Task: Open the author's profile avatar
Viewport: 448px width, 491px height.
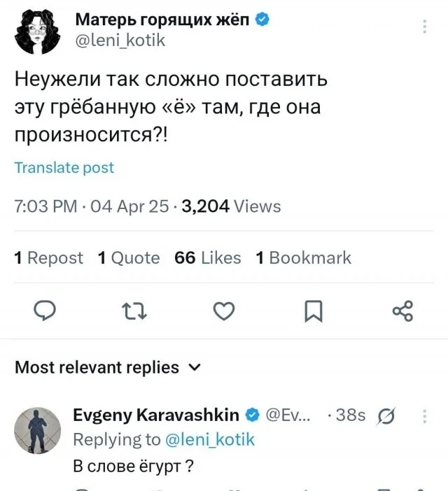Action: (38, 30)
